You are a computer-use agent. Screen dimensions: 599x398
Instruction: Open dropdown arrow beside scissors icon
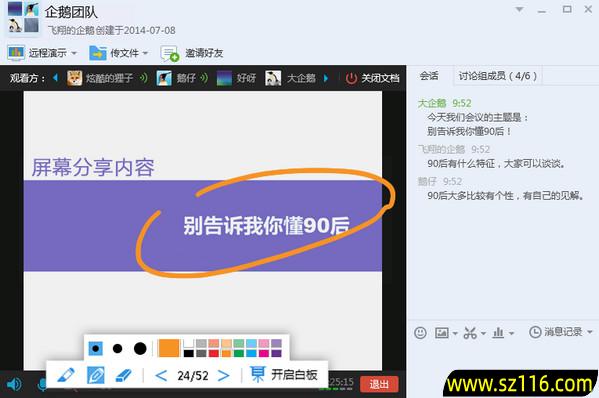(483, 333)
